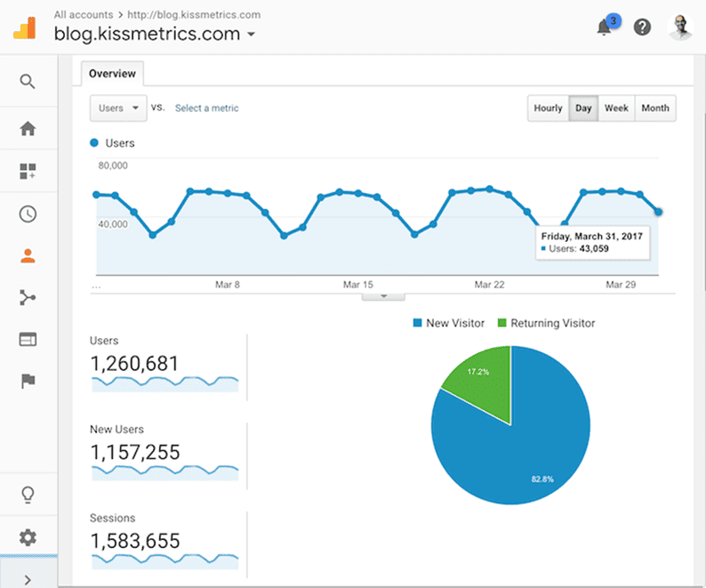
Task: Open the notifications bell
Action: 605,28
